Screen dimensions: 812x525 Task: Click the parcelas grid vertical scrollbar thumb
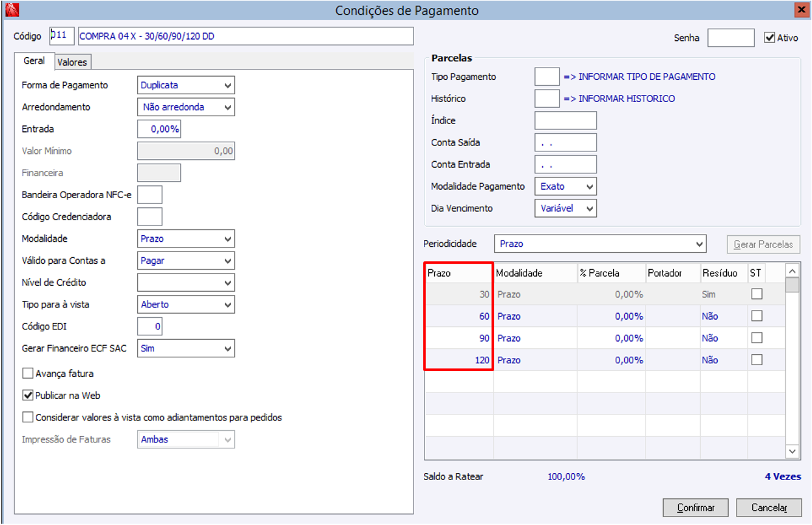(792, 285)
